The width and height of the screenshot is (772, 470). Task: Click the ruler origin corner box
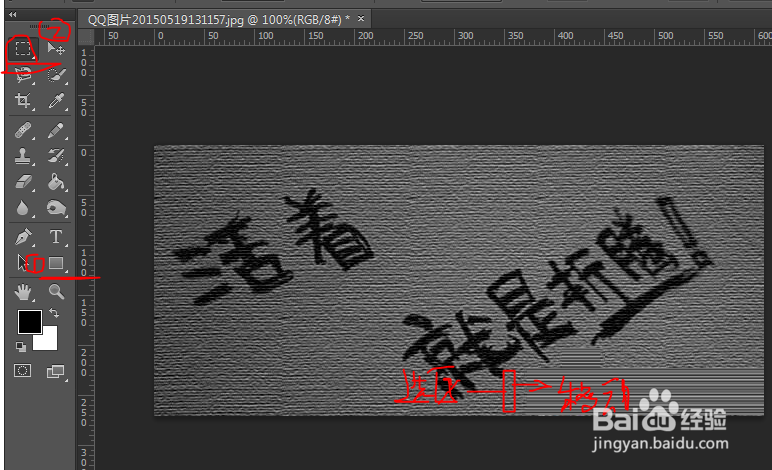click(x=86, y=36)
